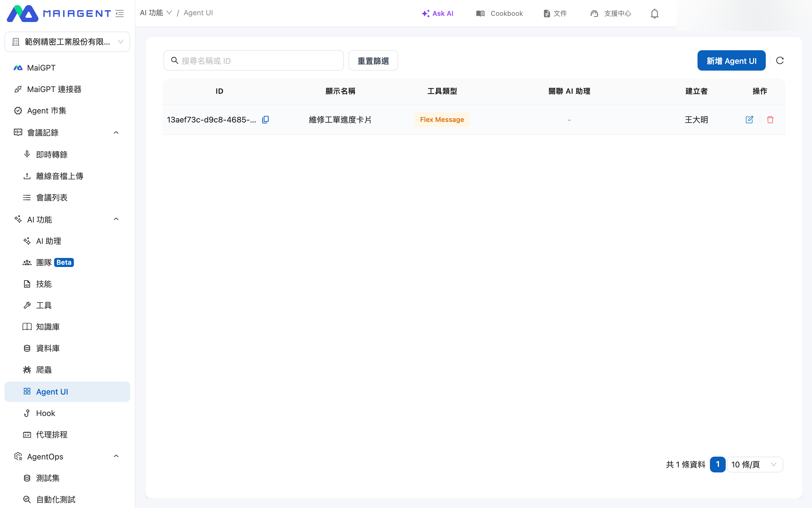Open Ask AI

(x=438, y=14)
